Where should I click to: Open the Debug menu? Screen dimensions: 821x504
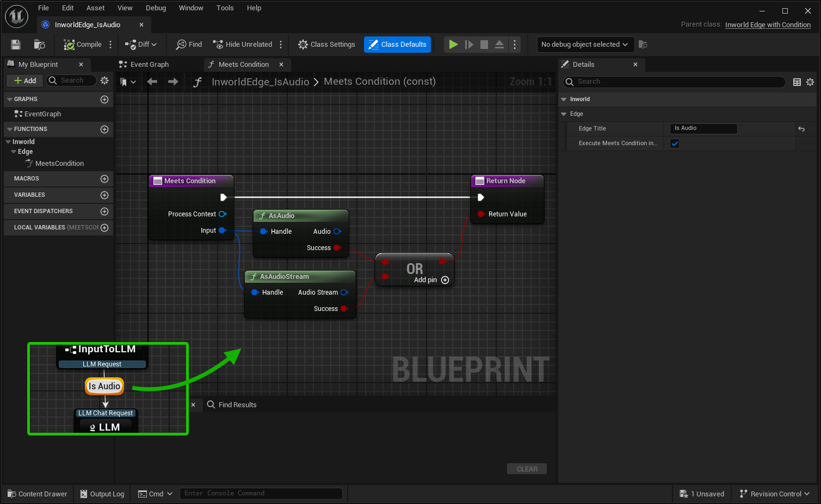point(156,8)
